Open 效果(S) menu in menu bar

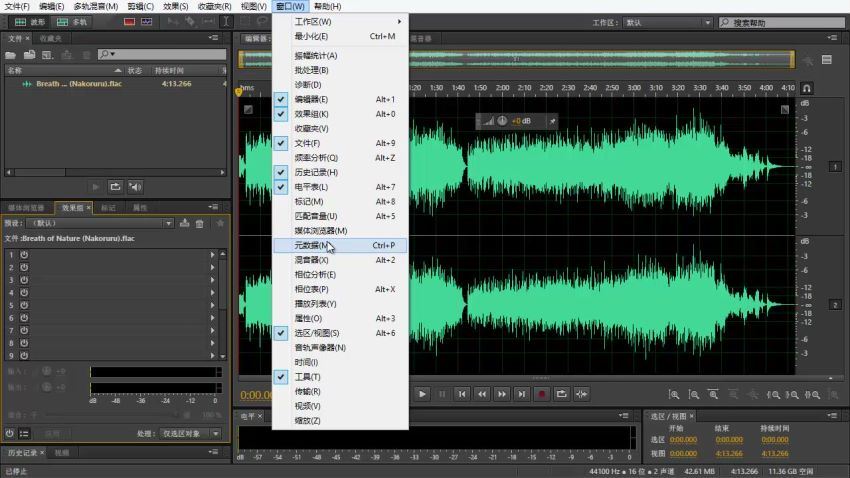176,7
